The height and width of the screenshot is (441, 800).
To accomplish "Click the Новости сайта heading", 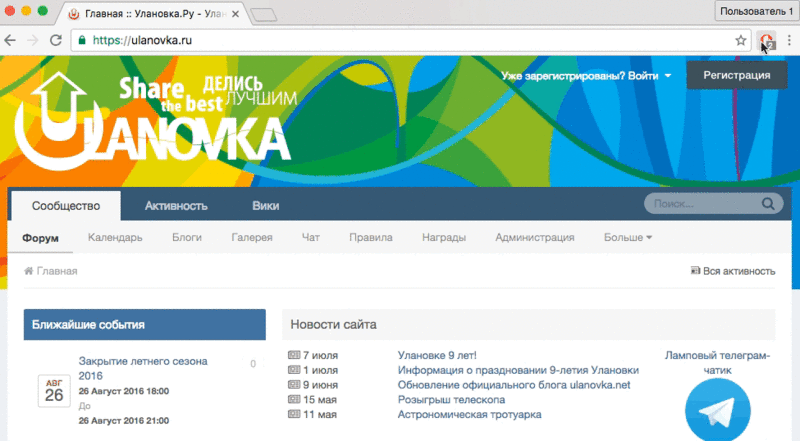I will pyautogui.click(x=333, y=325).
